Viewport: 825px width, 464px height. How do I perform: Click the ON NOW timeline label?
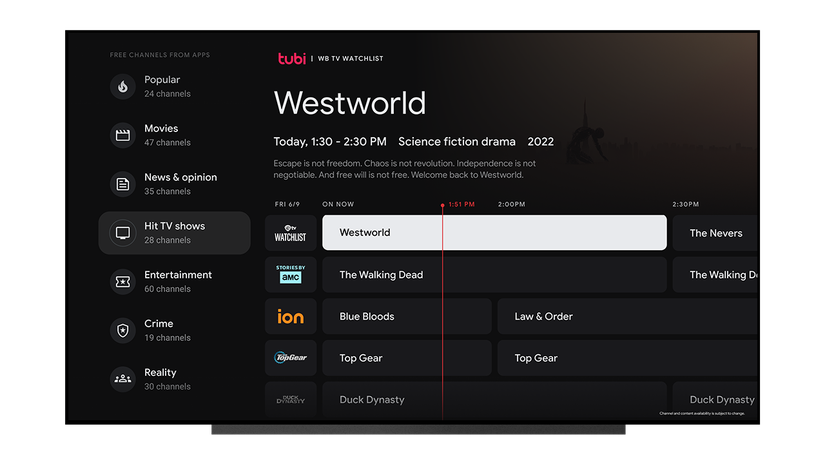(x=338, y=204)
